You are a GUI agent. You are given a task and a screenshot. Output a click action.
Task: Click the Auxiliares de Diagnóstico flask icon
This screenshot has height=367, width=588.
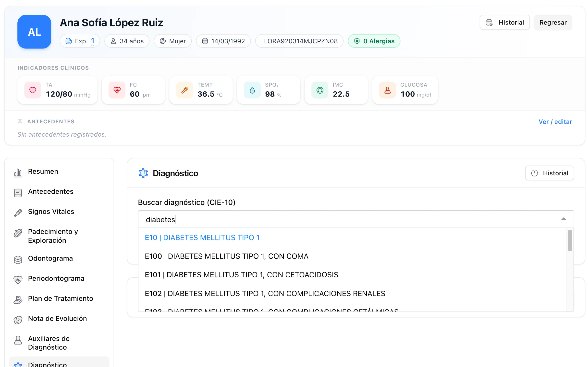coord(18,340)
